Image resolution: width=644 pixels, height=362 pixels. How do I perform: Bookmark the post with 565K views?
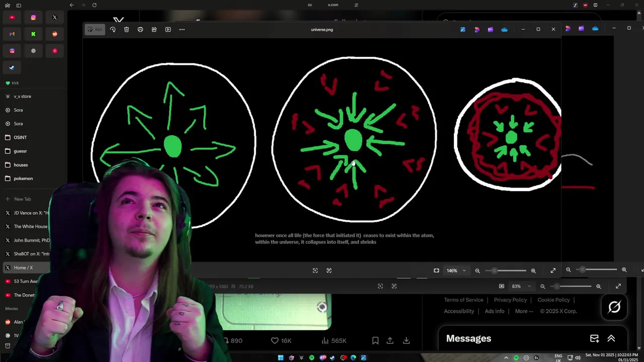point(375,340)
